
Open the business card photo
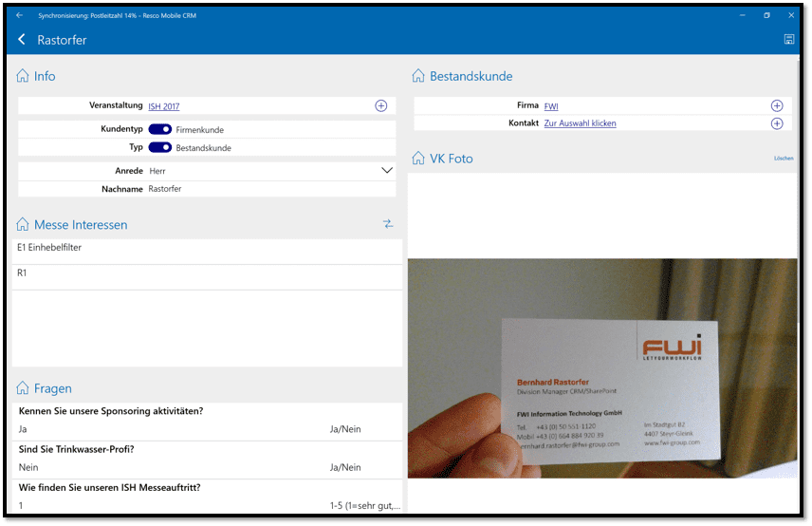(602, 368)
